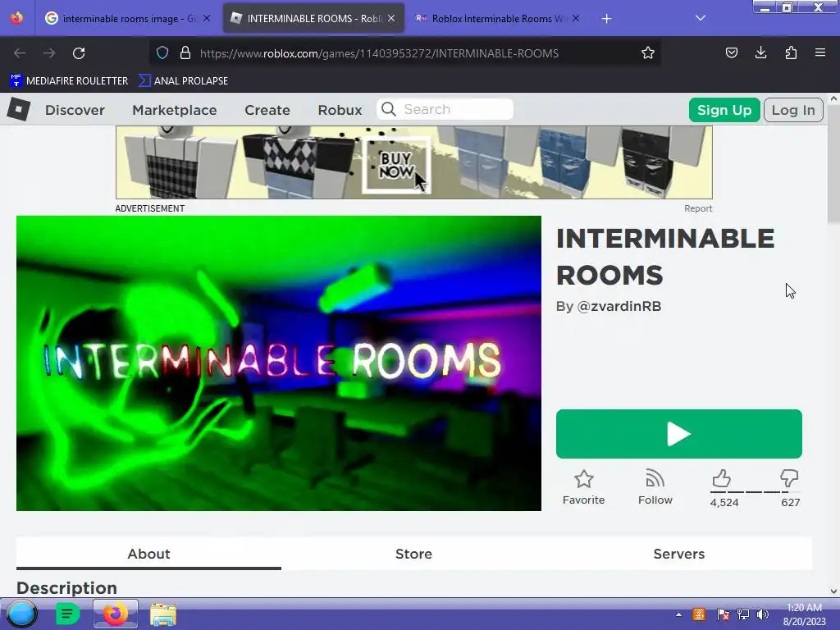Open the About tab
Viewport: 840px width, 630px height.
pyautogui.click(x=149, y=554)
